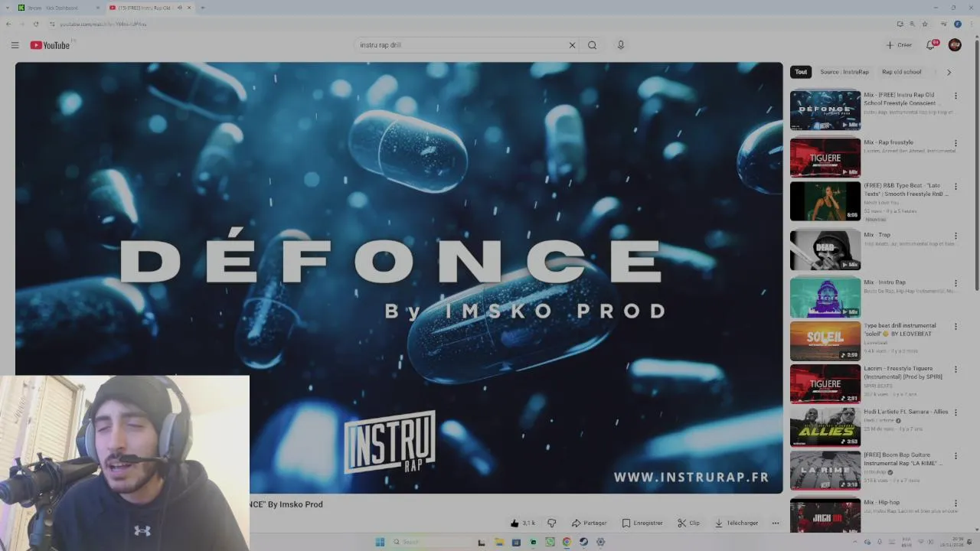The width and height of the screenshot is (980, 551).
Task: Open options for Lacrim Freestyle Tiguere video
Action: coord(955,370)
